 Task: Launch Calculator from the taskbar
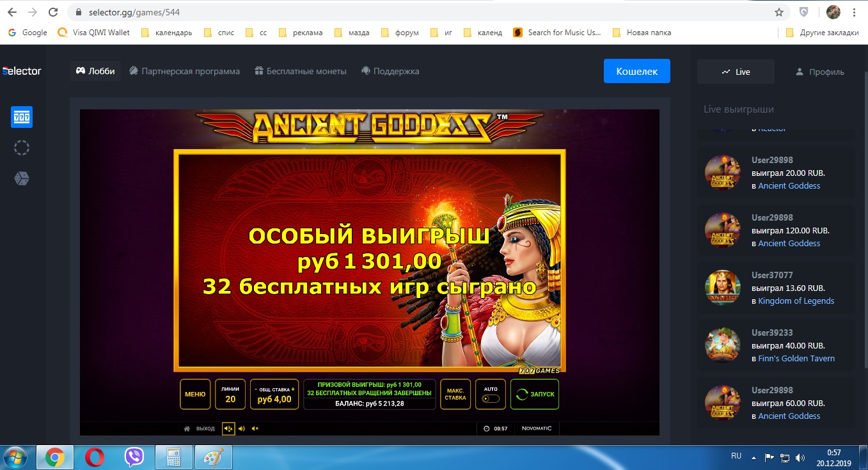(x=173, y=457)
